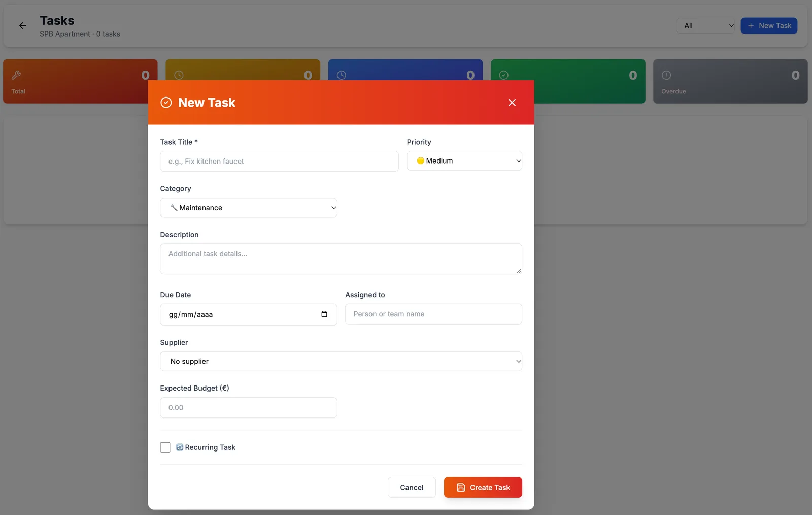Click the back arrow next to Tasks
This screenshot has height=515, width=812.
coord(22,26)
